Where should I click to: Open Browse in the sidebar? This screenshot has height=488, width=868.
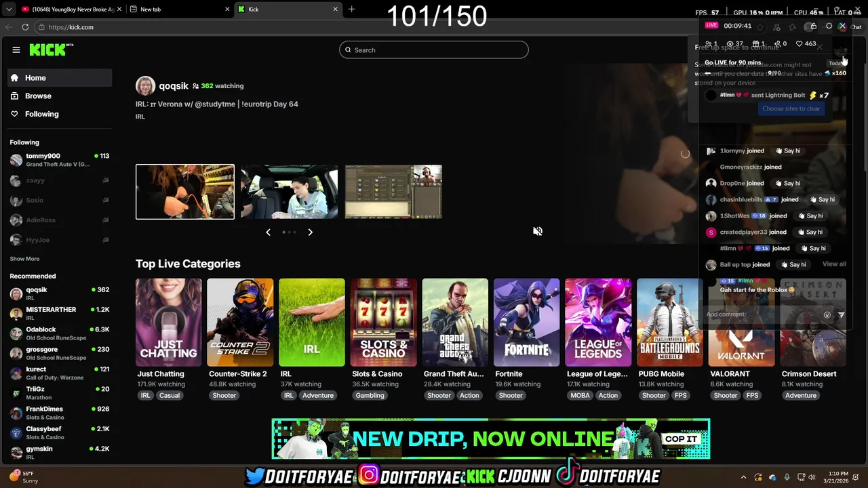(x=60, y=96)
